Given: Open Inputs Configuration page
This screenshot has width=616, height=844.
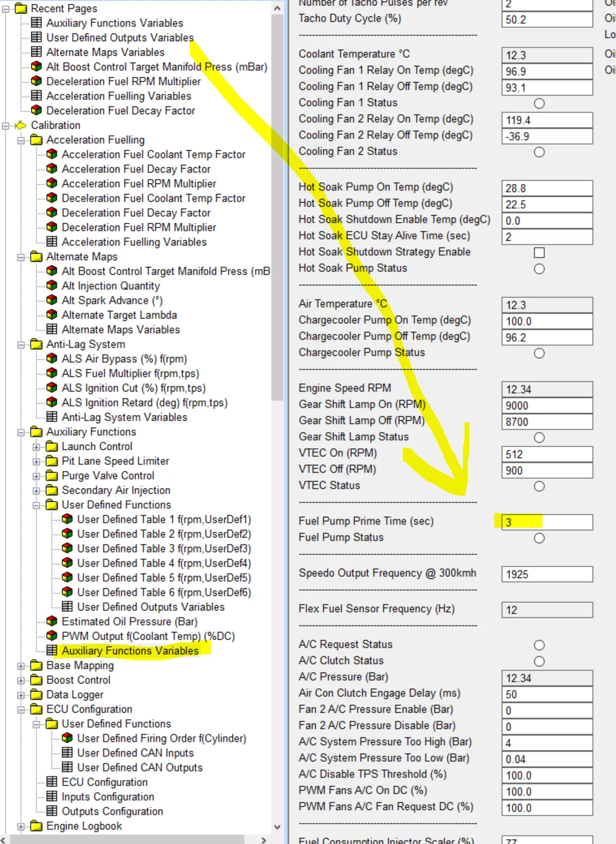Looking at the screenshot, I should click(108, 796).
